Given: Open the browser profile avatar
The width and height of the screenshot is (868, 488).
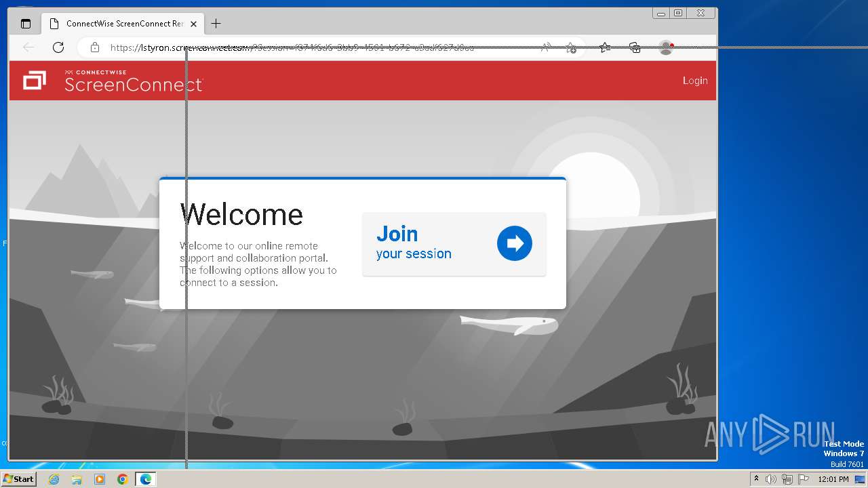Looking at the screenshot, I should click(x=666, y=47).
